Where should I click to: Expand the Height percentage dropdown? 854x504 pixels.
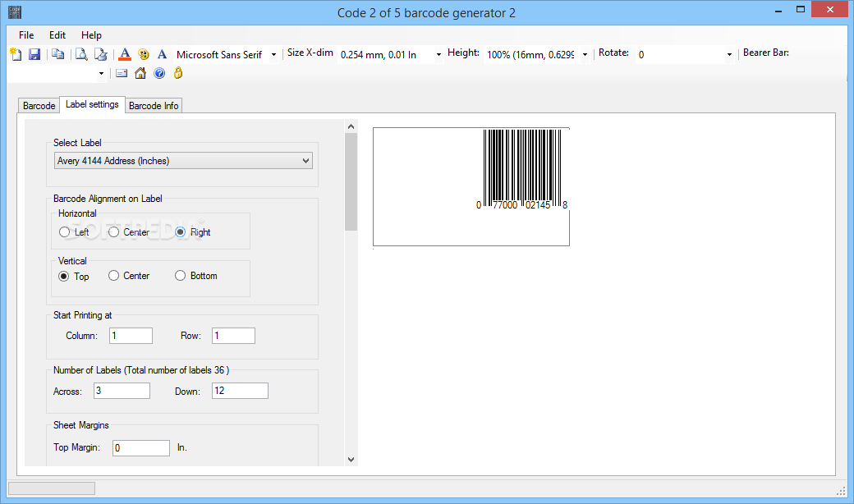point(585,54)
